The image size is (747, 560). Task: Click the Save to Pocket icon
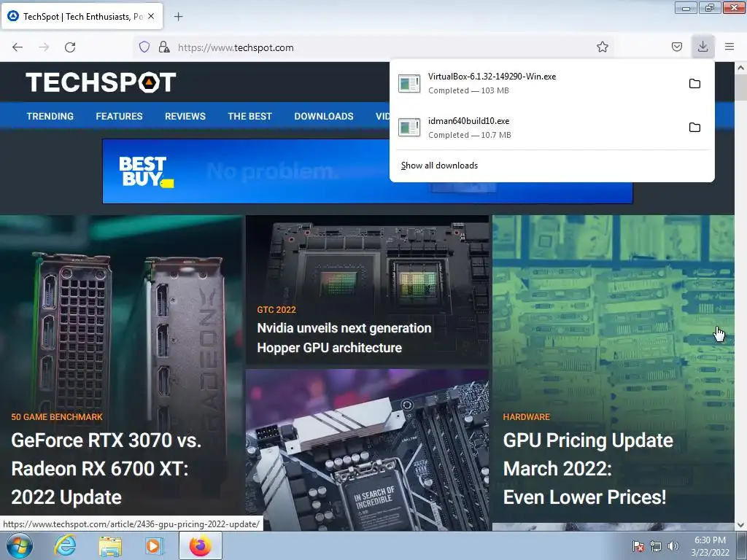point(676,47)
